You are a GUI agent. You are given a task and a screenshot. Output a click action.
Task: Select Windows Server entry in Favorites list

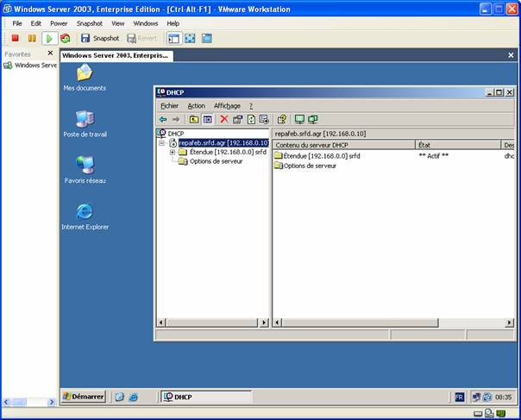tap(30, 66)
